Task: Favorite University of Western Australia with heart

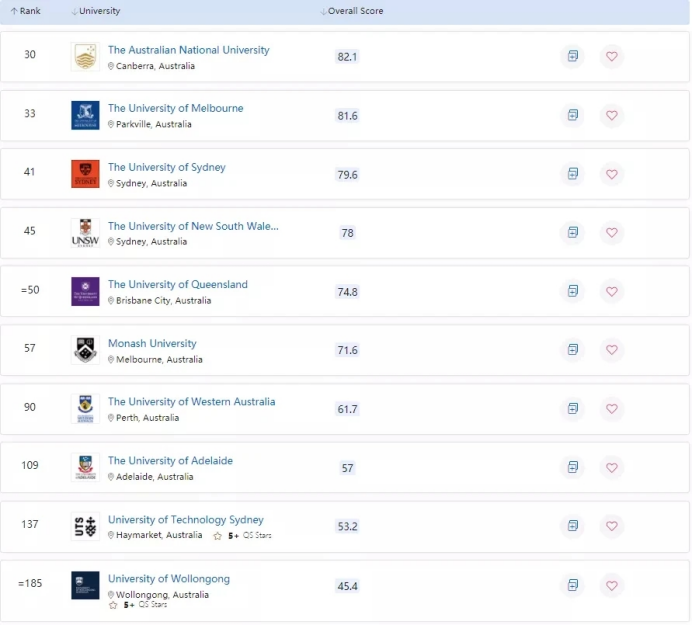Action: [612, 408]
